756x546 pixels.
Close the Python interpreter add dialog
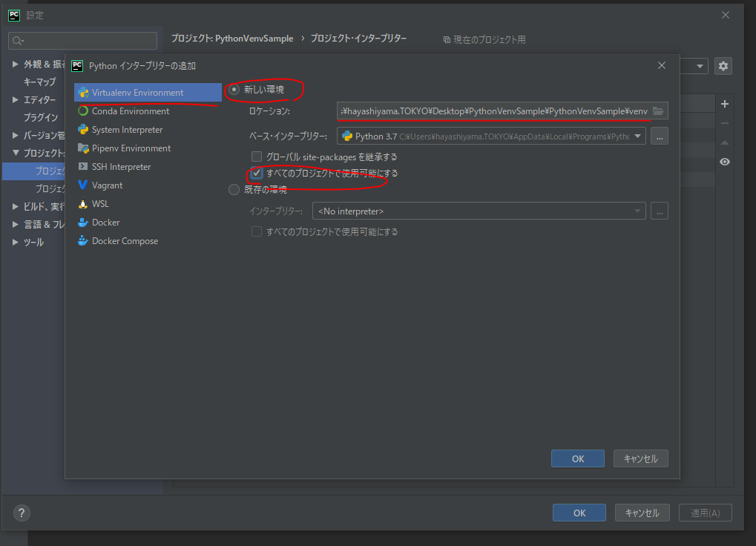[x=662, y=65]
